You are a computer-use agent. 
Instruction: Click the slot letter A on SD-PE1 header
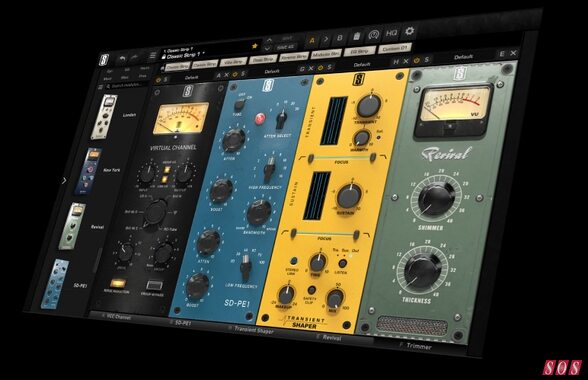point(218,75)
